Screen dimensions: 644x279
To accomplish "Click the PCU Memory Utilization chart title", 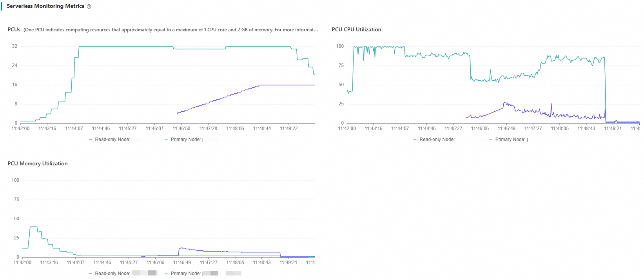I will pos(38,163).
